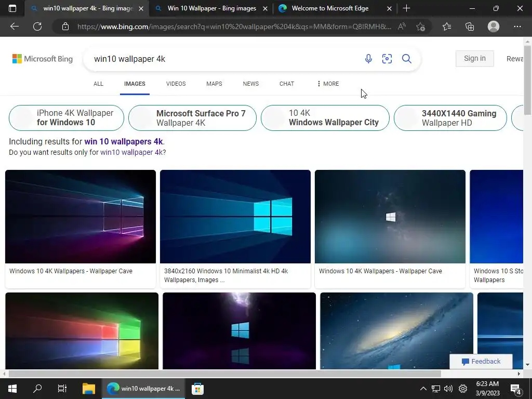The width and height of the screenshot is (532, 399).
Task: Open the Favorites list icon
Action: [447, 26]
